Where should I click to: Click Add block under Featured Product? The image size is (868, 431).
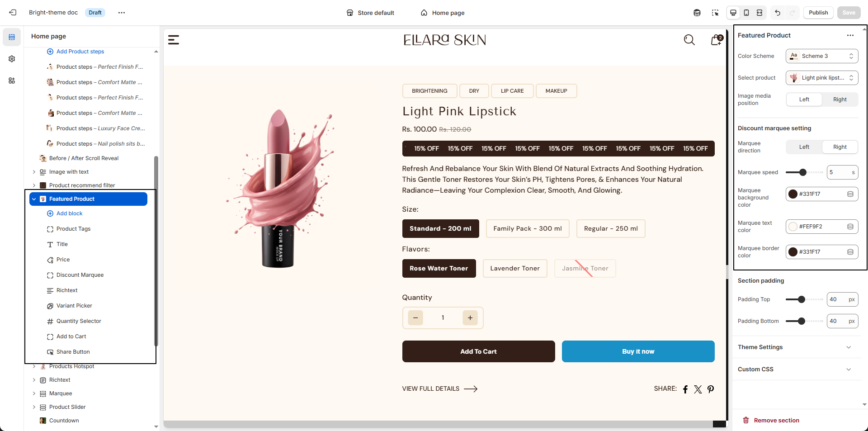click(65, 213)
